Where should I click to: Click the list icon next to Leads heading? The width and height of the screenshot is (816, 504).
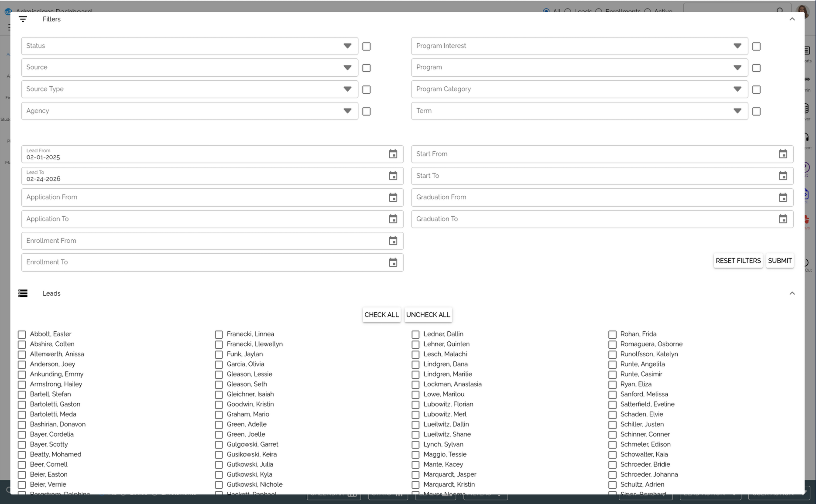(x=23, y=293)
